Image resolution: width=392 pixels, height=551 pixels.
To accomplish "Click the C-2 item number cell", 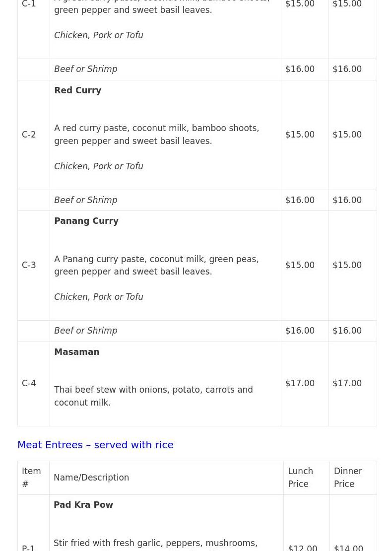I will 29,135.
